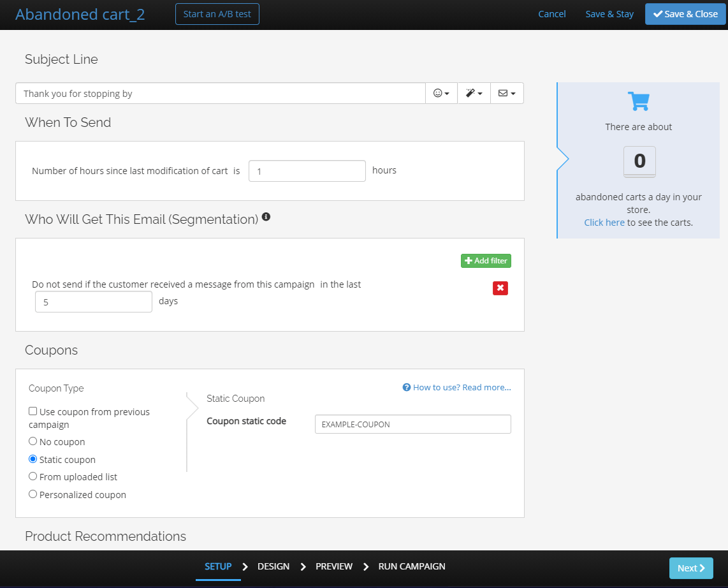
Task: Check Use coupon from previous campaign
Action: tap(33, 411)
